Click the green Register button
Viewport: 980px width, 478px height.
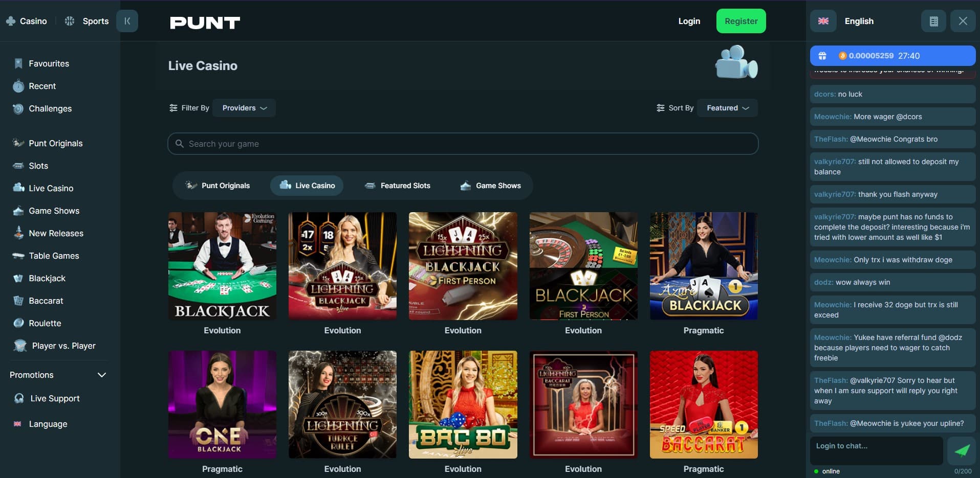[x=741, y=21]
